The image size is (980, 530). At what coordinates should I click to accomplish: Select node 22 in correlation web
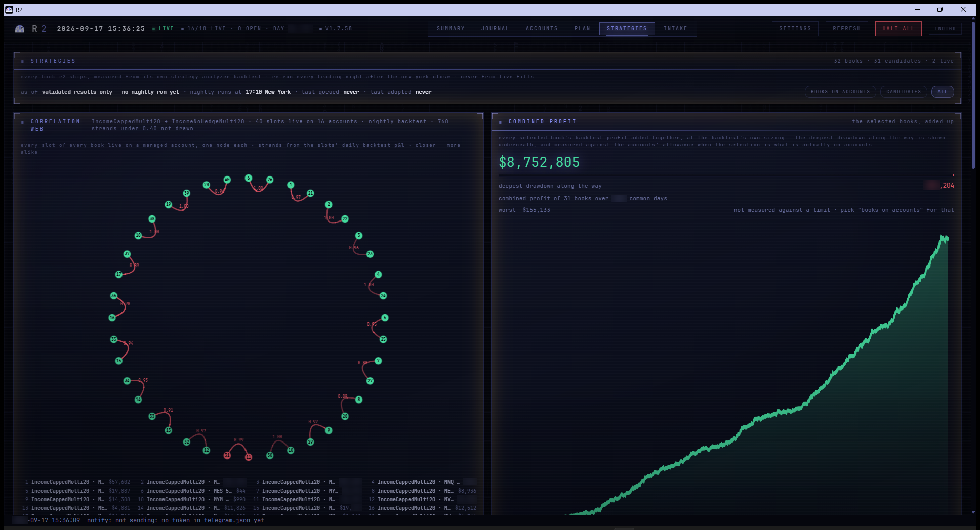(345, 219)
